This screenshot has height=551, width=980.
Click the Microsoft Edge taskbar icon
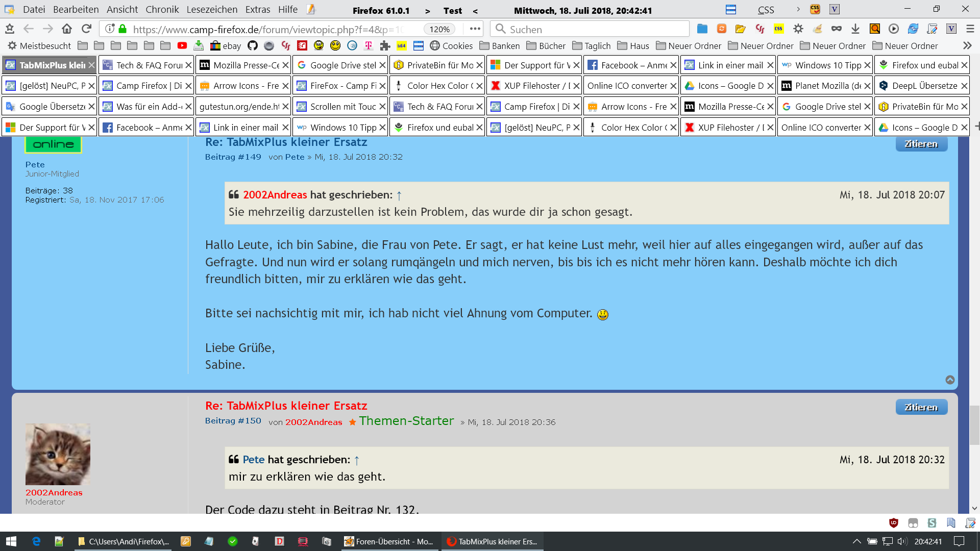click(x=36, y=541)
